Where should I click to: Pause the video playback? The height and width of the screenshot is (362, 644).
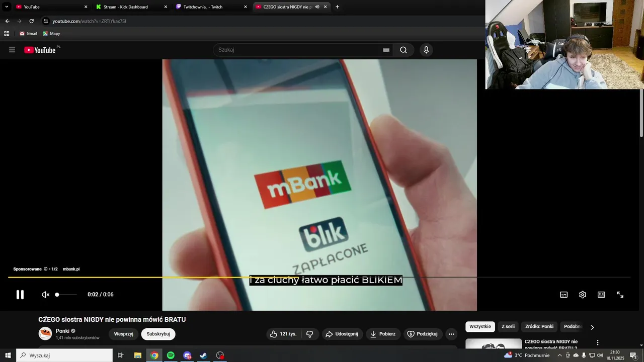tap(20, 295)
